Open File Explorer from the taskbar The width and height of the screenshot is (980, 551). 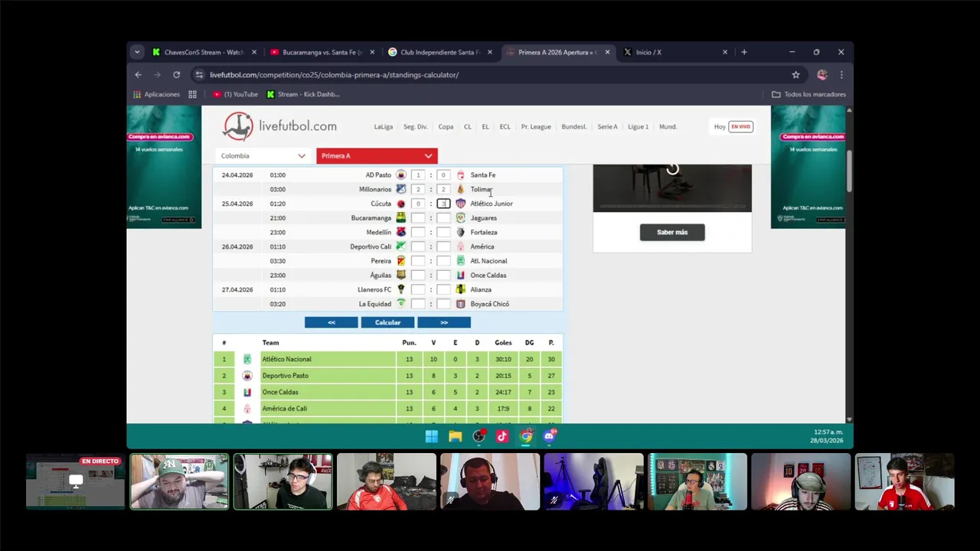click(456, 436)
